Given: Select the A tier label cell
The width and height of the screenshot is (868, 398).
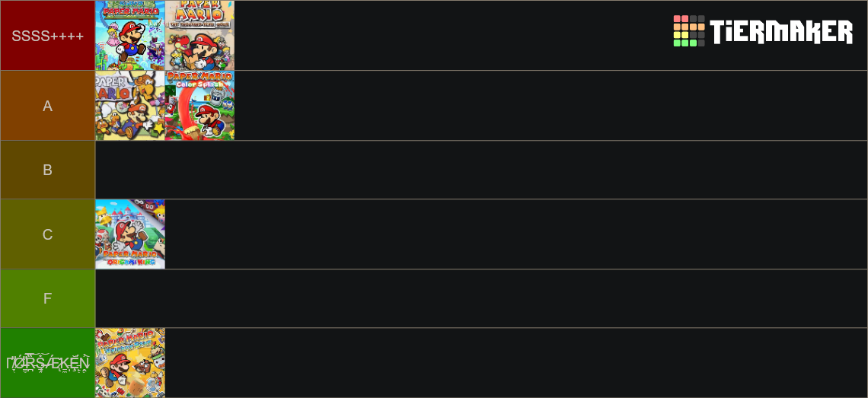Looking at the screenshot, I should 48,105.
